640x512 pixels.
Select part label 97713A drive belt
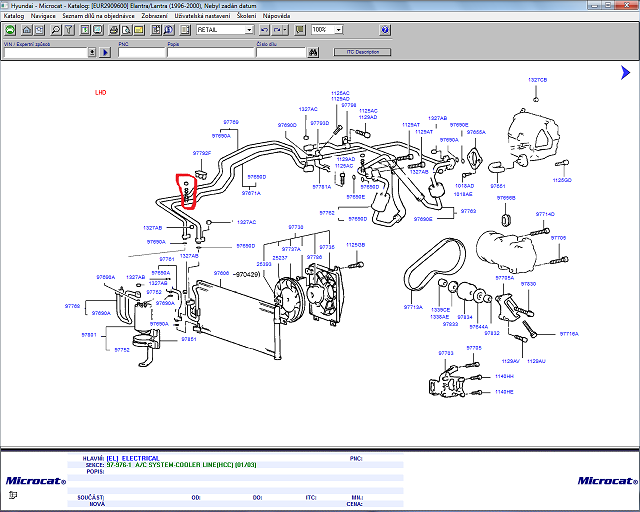click(x=413, y=307)
